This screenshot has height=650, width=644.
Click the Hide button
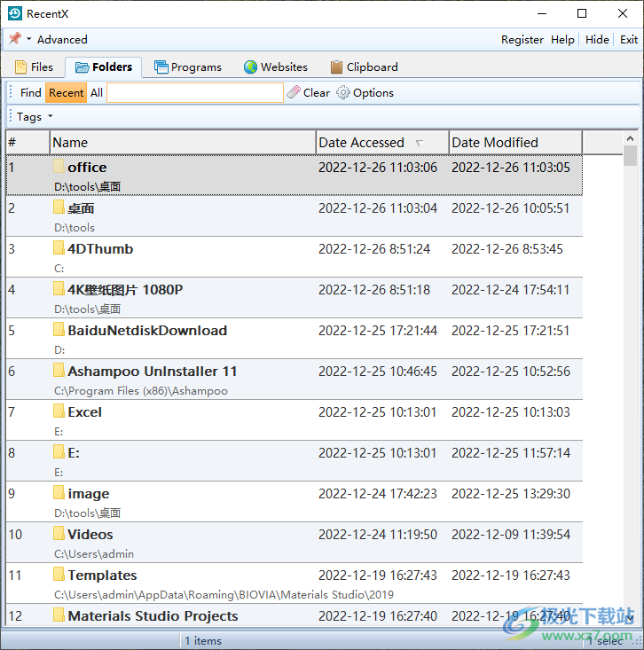[597, 39]
